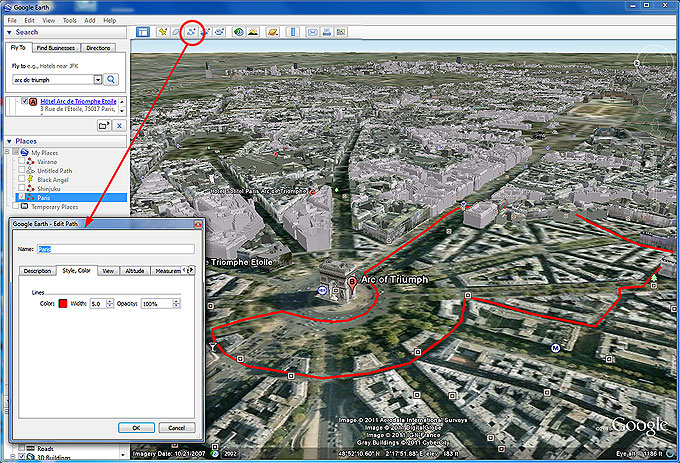Viewport: 680px width, 463px height.
Task: Select the Add Image Overlay tool
Action: [206, 32]
